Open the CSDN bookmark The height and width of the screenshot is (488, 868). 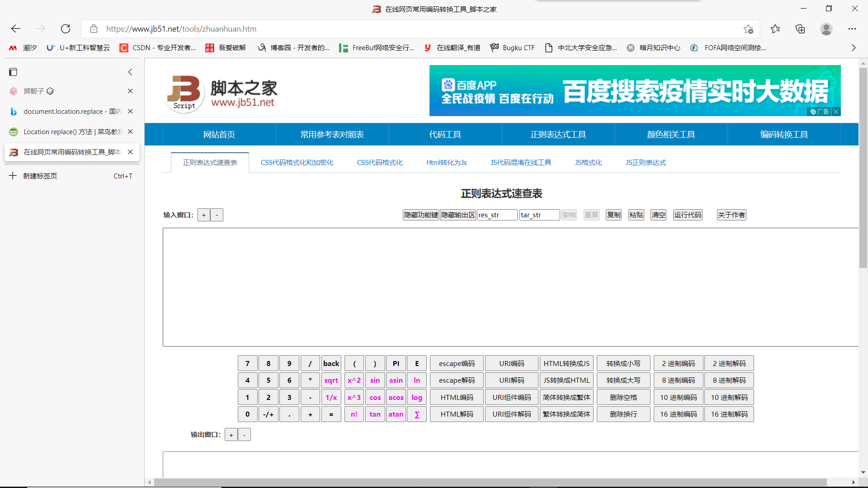pyautogui.click(x=158, y=47)
